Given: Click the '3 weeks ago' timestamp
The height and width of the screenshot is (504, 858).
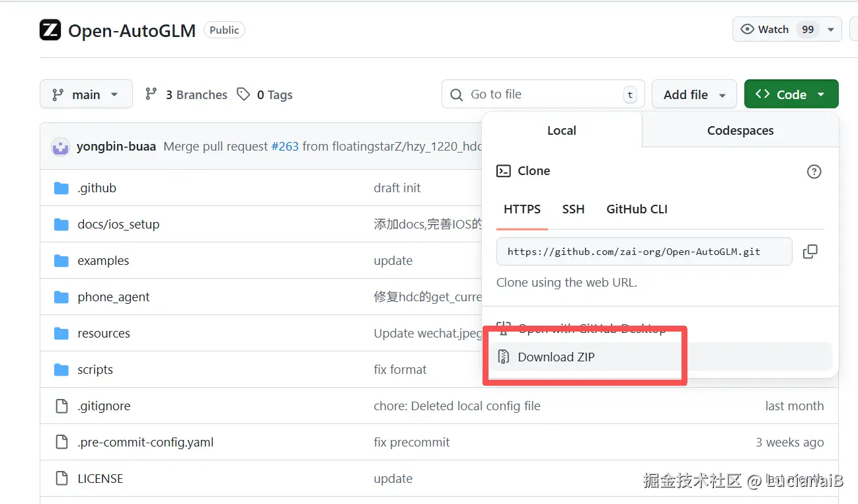Looking at the screenshot, I should (790, 443).
